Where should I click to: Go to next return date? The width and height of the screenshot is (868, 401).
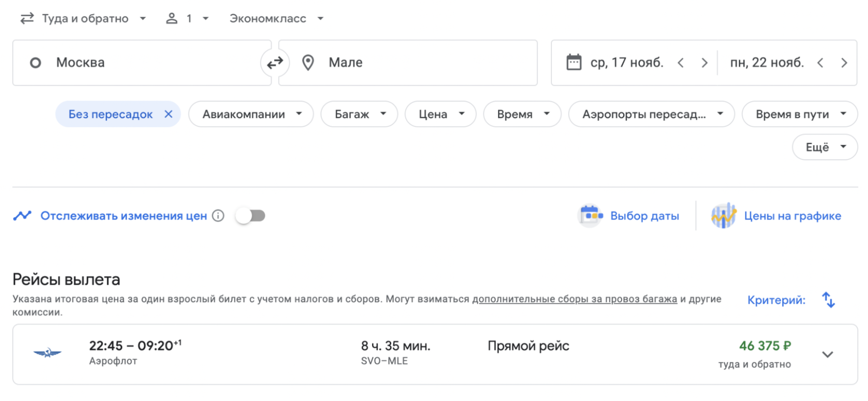click(x=844, y=63)
